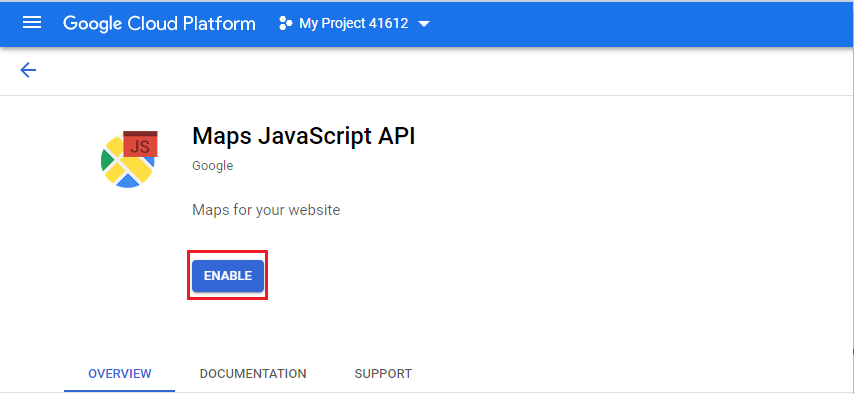Click the blue underline below Overview
854x394 pixels.
tap(120, 391)
